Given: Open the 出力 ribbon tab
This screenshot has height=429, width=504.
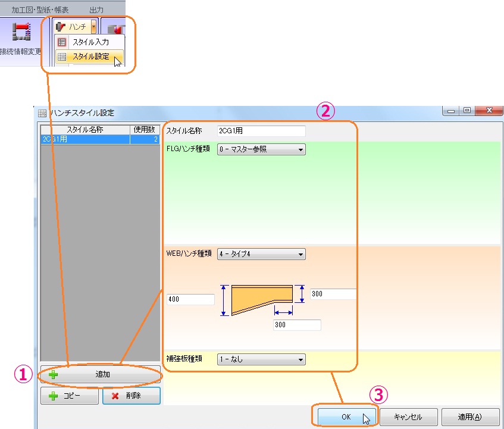Looking at the screenshot, I should (x=96, y=10).
